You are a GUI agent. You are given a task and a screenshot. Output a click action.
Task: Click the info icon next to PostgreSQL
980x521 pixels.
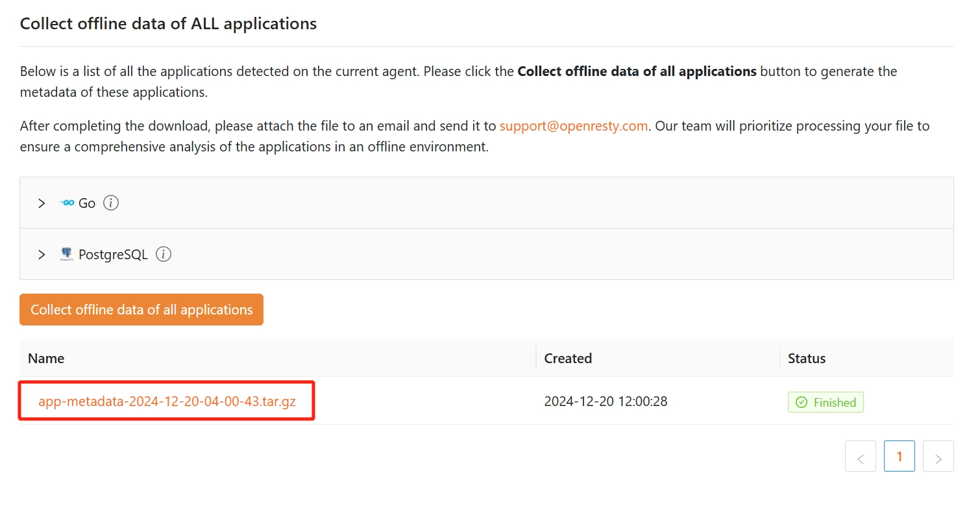coord(164,255)
